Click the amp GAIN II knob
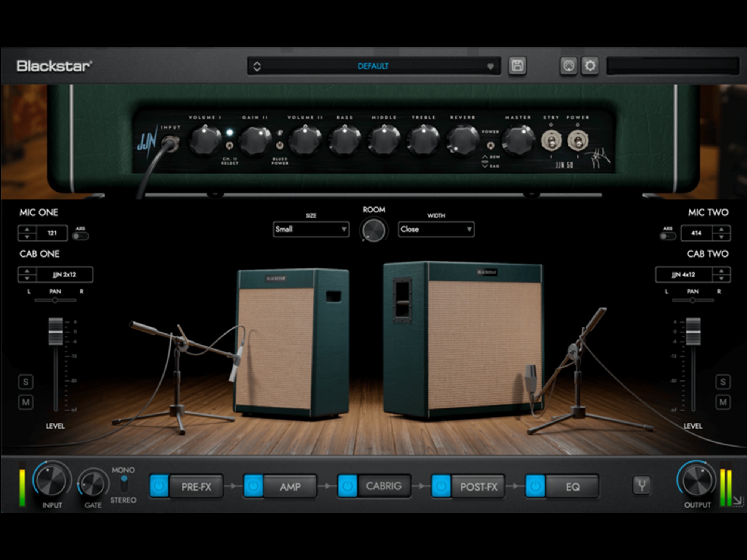 (x=255, y=140)
